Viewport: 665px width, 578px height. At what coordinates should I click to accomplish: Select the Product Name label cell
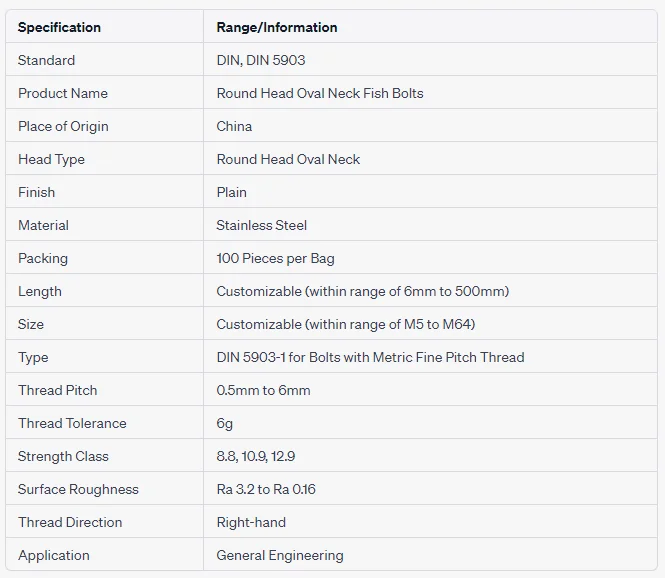coord(63,93)
